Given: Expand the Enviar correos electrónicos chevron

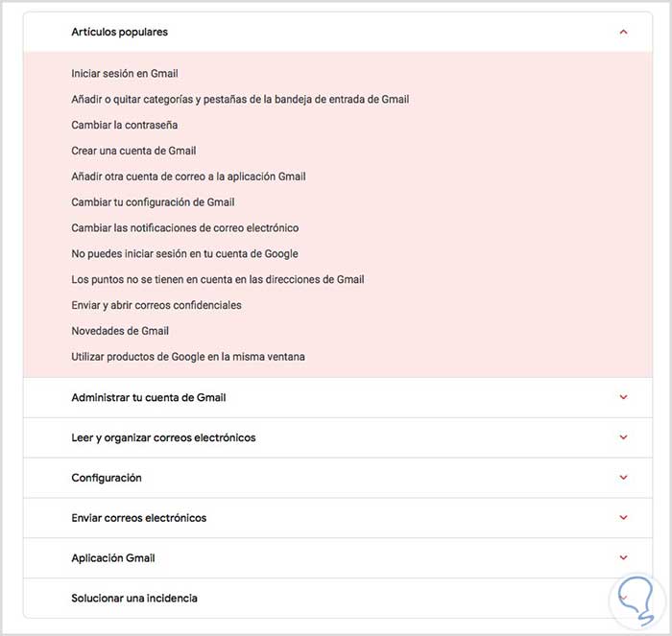Looking at the screenshot, I should click(623, 518).
